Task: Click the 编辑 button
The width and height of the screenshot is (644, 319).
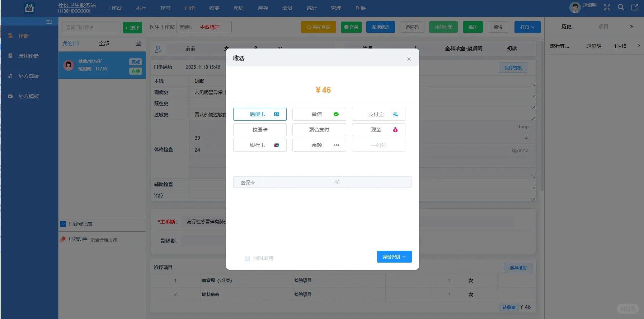Action: (x=498, y=27)
